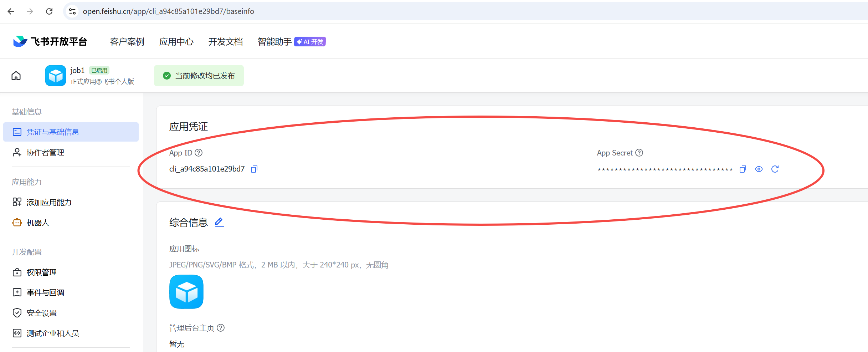This screenshot has width=868, height=352.
Task: Reload the page with refresh icon
Action: tap(49, 11)
